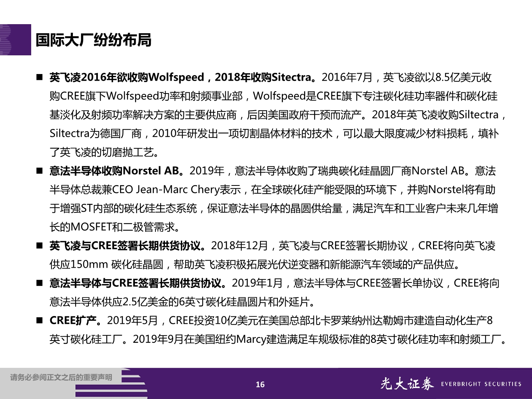Open the 请务必参阅正文之后的重要声明 disclaimer
Image resolution: width=532 pixels, height=399 pixels.
click(x=60, y=377)
